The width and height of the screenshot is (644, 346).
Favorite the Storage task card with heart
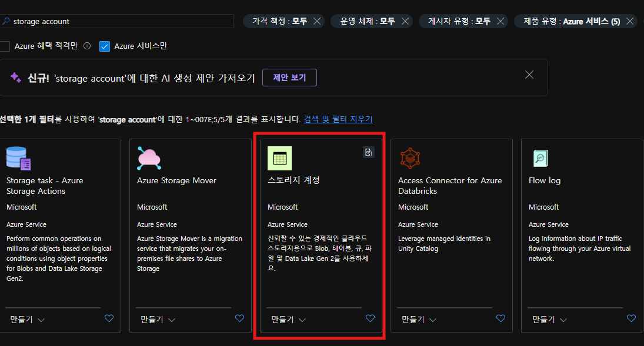coord(109,318)
